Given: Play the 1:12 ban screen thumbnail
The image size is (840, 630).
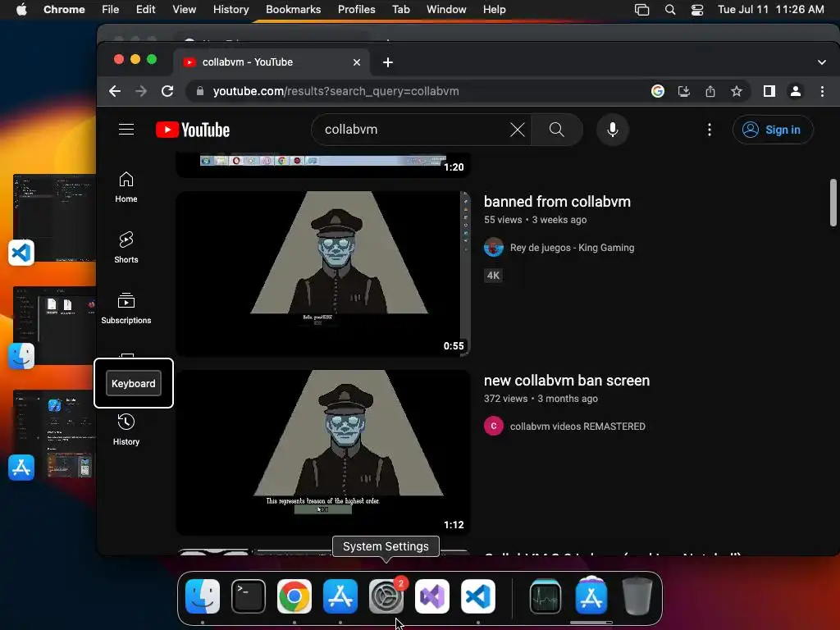Looking at the screenshot, I should (323, 452).
